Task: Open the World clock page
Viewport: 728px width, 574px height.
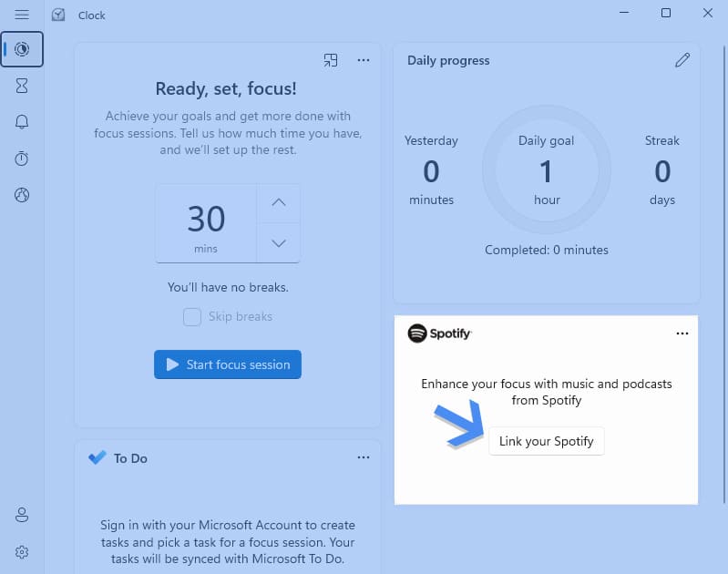Action: pyautogui.click(x=22, y=195)
